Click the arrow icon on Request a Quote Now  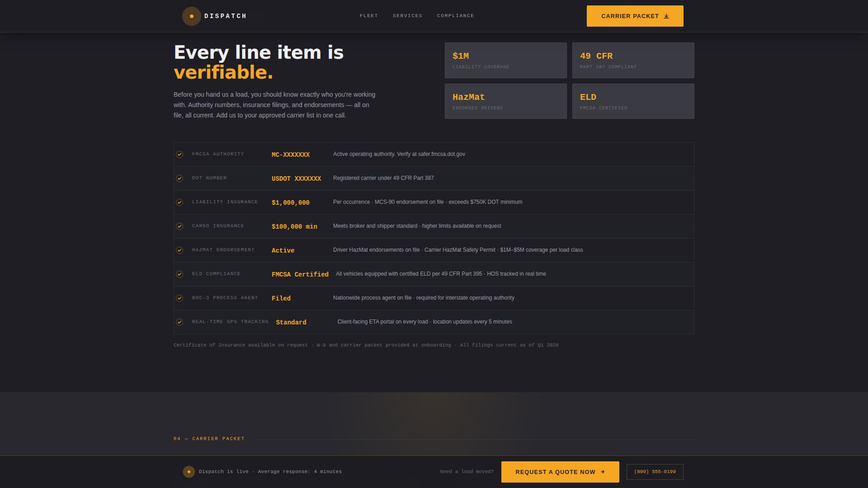[x=603, y=472]
